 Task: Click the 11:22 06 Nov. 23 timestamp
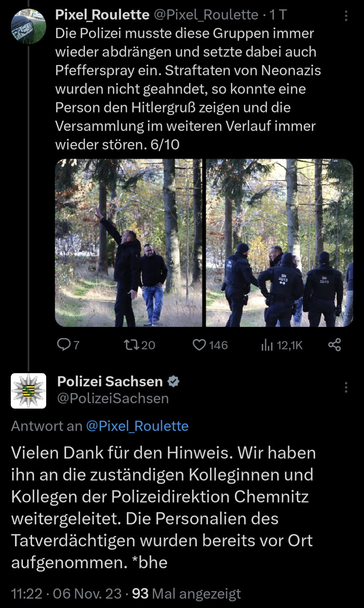click(66, 593)
